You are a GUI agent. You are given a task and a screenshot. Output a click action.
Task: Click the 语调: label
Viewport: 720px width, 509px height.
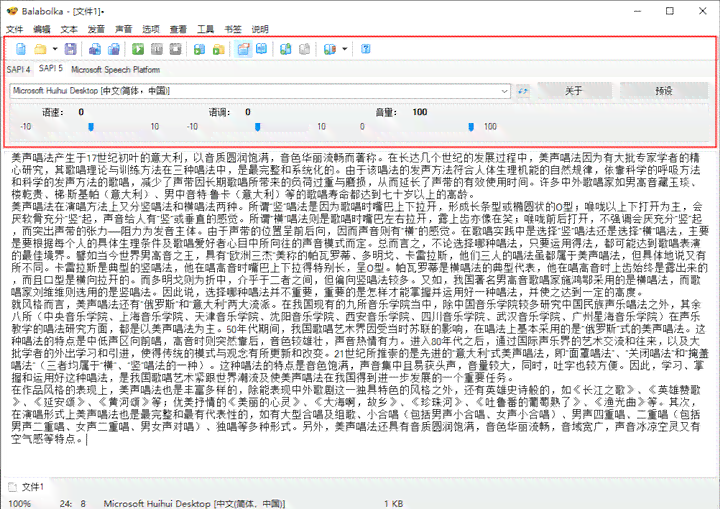(x=219, y=112)
